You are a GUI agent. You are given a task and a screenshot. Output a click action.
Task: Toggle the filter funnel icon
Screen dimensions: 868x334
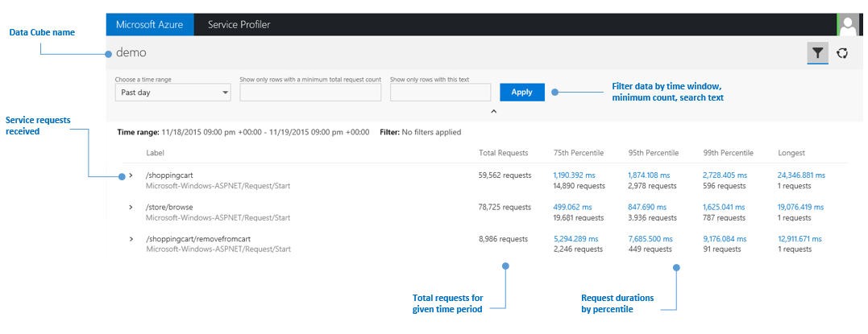pos(817,53)
